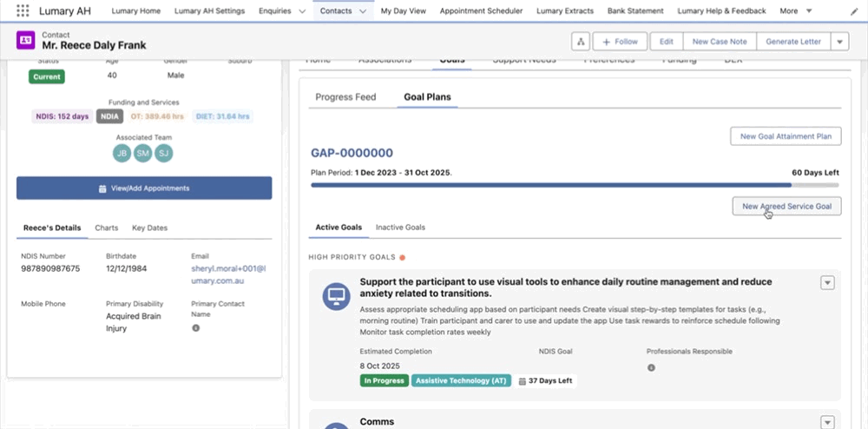Select the Reece's Details tab
The image size is (868, 429).
pos(52,228)
